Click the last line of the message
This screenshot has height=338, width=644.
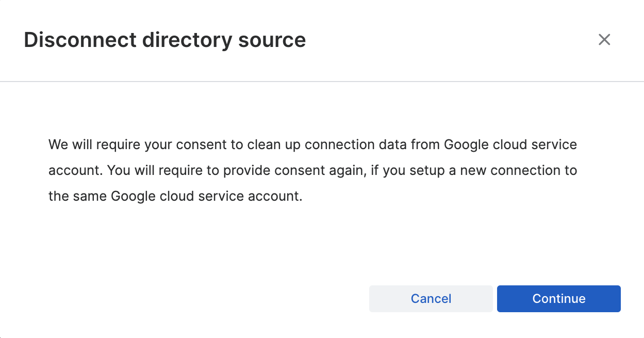(x=175, y=197)
